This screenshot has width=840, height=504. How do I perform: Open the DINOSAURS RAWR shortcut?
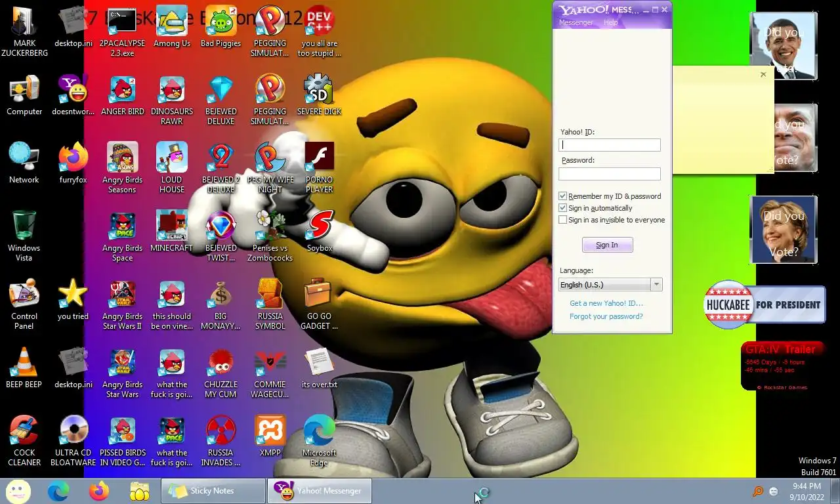[171, 89]
